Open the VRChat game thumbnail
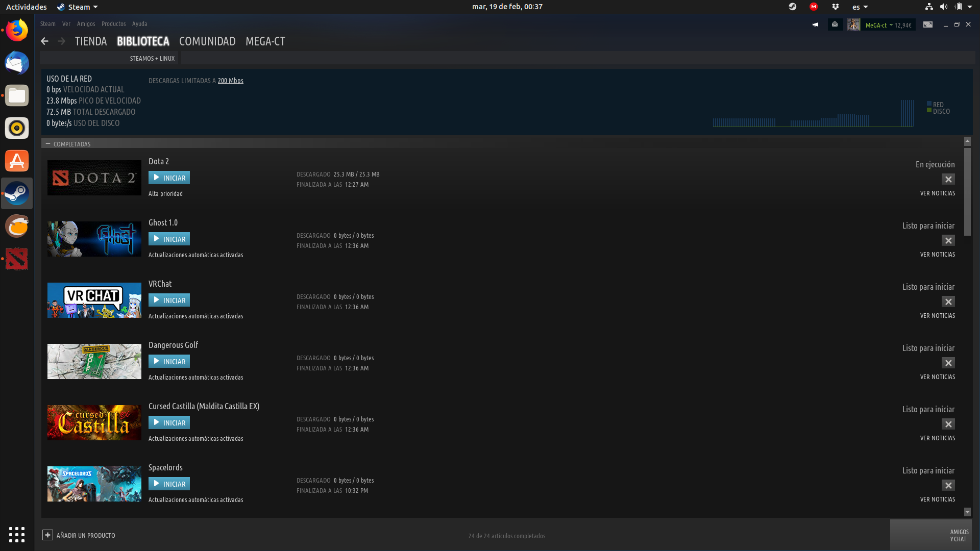This screenshot has height=551, width=980. tap(94, 300)
